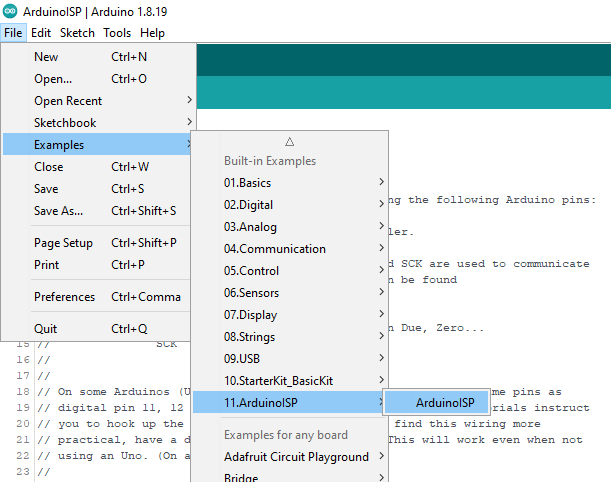Expand the 03.Analog examples
This screenshot has width=611, height=482.
(290, 227)
